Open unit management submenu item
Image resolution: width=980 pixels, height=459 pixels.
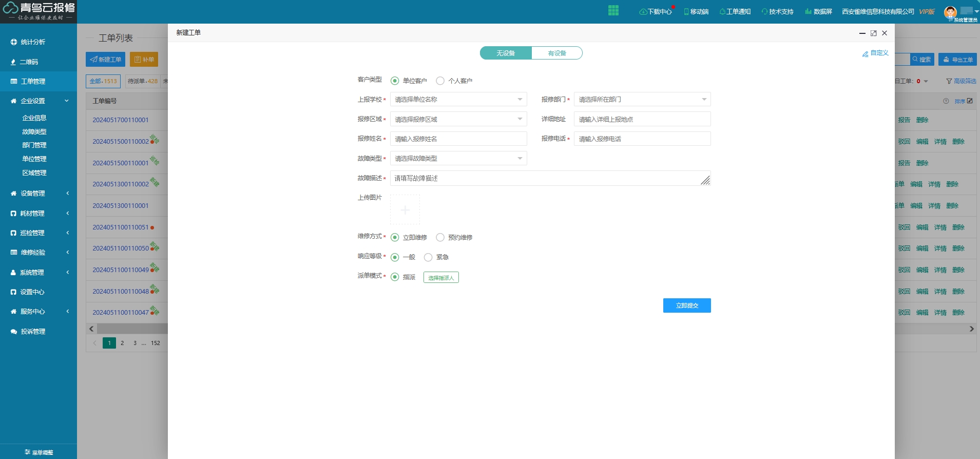pyautogui.click(x=34, y=159)
